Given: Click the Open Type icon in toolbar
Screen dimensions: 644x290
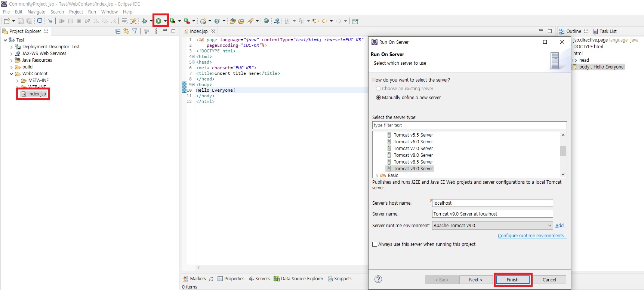Looking at the screenshot, I should click(232, 21).
